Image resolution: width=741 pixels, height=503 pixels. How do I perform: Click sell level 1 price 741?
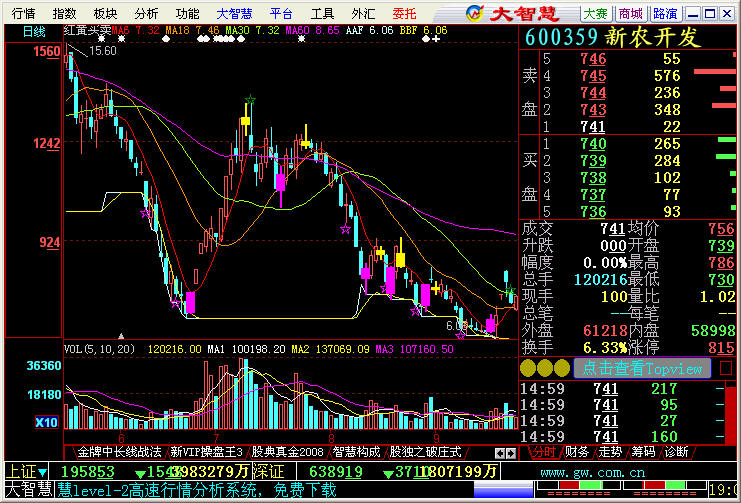(x=593, y=127)
